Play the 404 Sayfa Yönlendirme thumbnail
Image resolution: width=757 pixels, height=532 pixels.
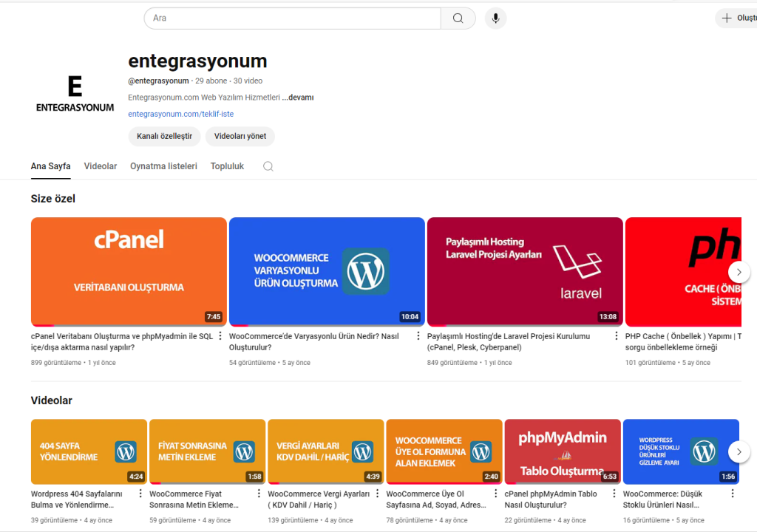click(89, 451)
